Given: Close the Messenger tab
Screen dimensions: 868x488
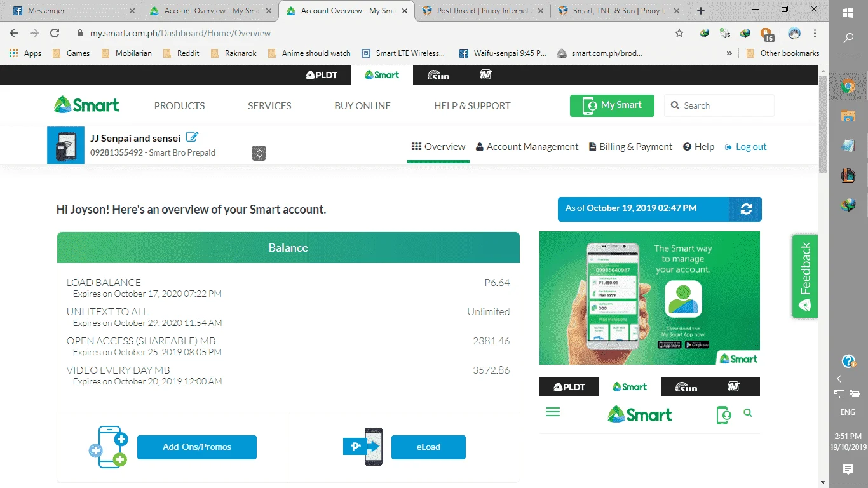Looking at the screenshot, I should point(132,11).
